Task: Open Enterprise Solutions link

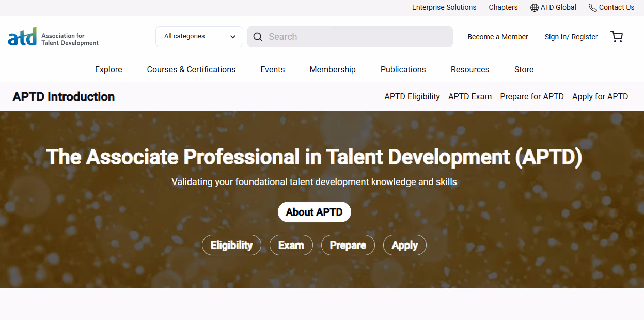Action: pyautogui.click(x=444, y=7)
